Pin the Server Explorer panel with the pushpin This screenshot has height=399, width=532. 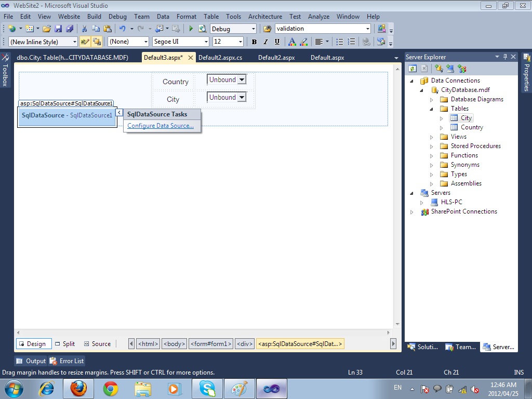tap(505, 57)
